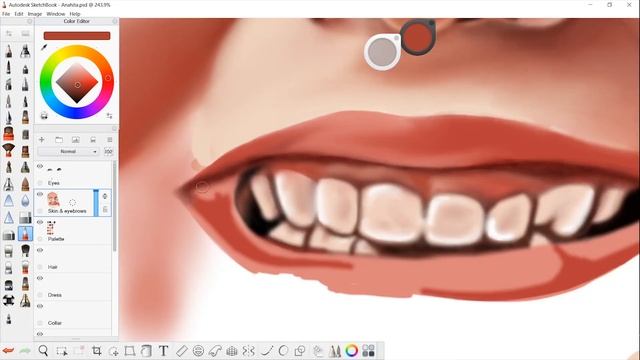Click the adjust-opacity icon on Skin & eyebrows layer
The height and width of the screenshot is (360, 640).
105,196
